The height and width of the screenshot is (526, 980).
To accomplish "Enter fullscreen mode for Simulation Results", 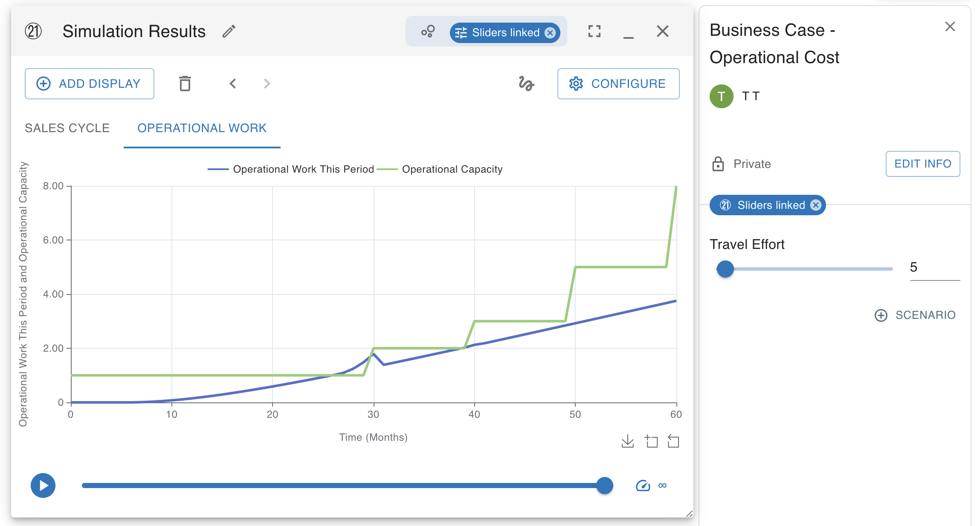I will 594,31.
